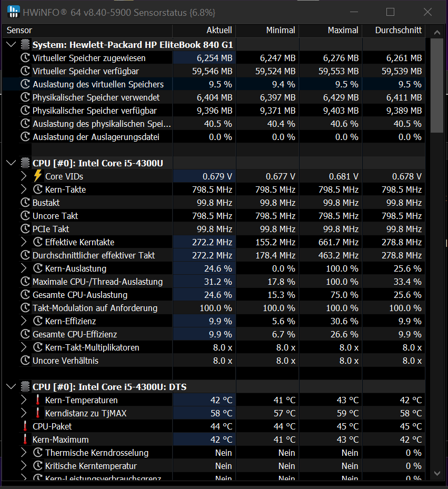Click the 59,546 MB current value cell
This screenshot has width=448, height=489.
tap(204, 71)
